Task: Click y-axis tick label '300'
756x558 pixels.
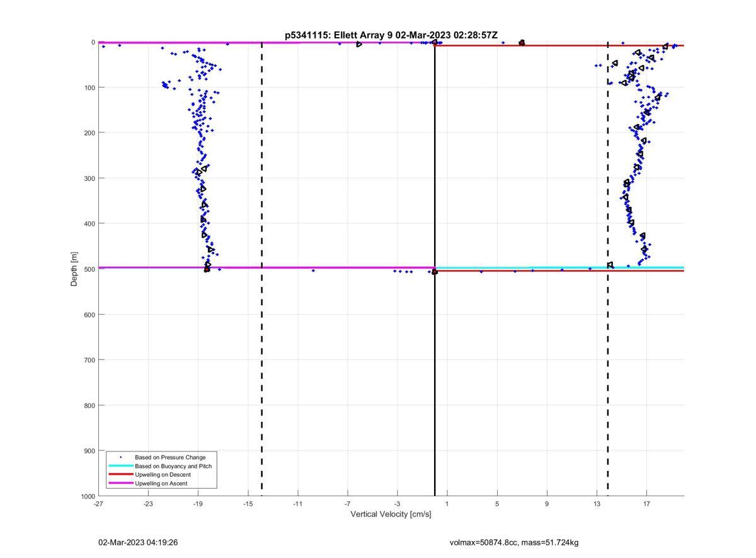Action: click(x=89, y=178)
